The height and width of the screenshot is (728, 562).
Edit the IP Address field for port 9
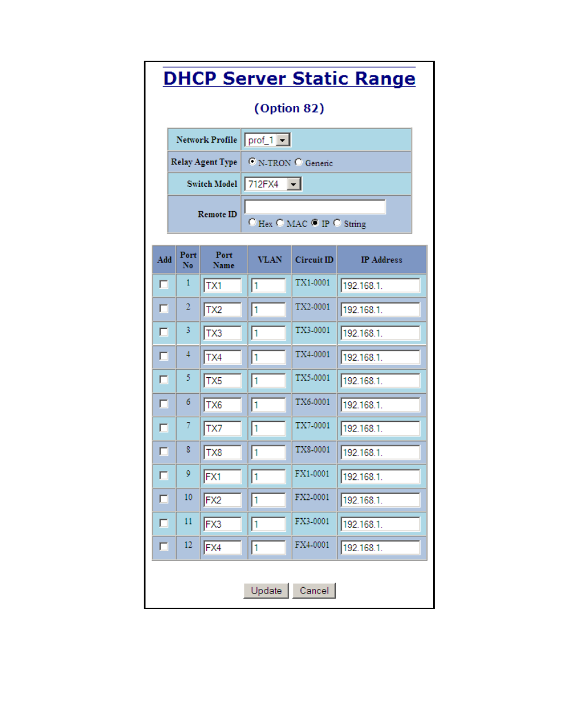pos(381,476)
